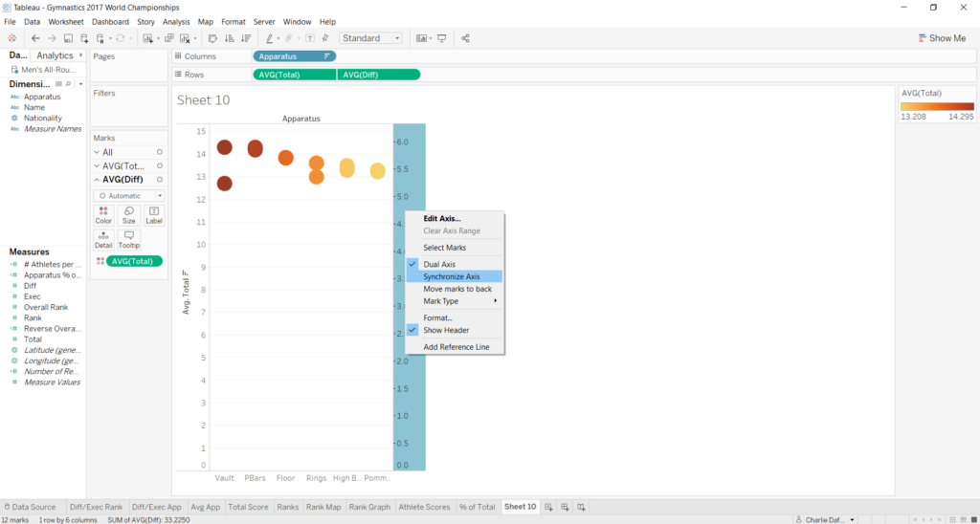The width and height of the screenshot is (980, 524).
Task: Click the Color card in Marks
Action: point(103,215)
